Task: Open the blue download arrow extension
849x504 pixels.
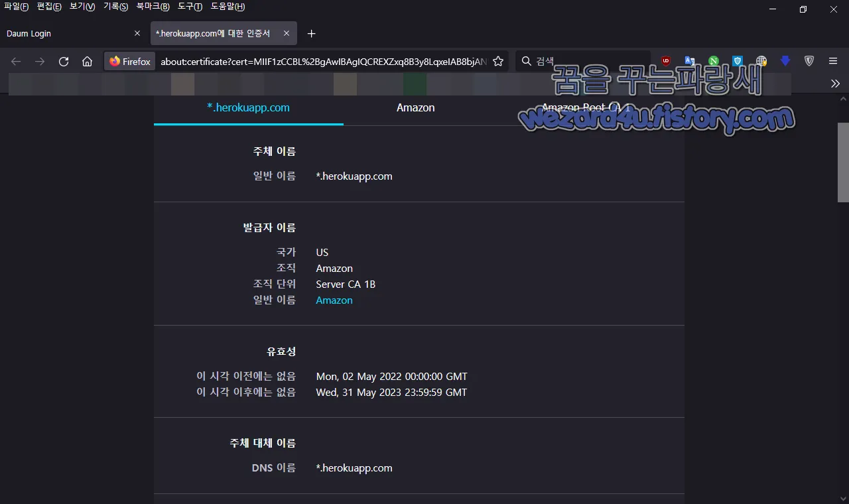Action: pyautogui.click(x=785, y=61)
